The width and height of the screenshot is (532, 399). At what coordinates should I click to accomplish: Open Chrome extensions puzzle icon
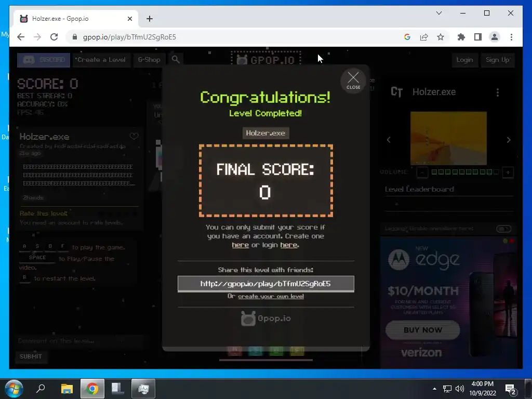[x=461, y=37]
